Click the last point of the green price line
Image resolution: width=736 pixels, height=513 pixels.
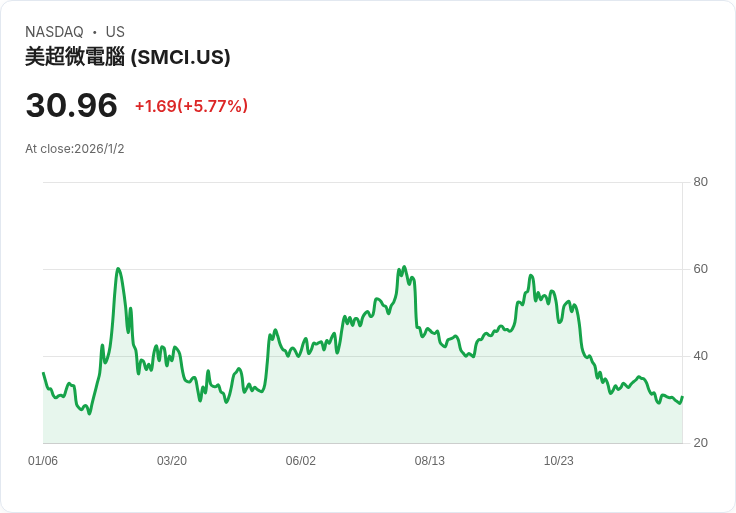(x=682, y=397)
